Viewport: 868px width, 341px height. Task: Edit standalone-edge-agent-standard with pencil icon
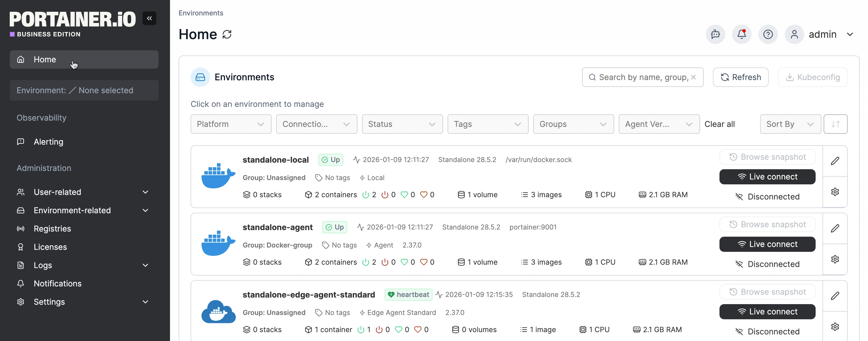(x=835, y=296)
